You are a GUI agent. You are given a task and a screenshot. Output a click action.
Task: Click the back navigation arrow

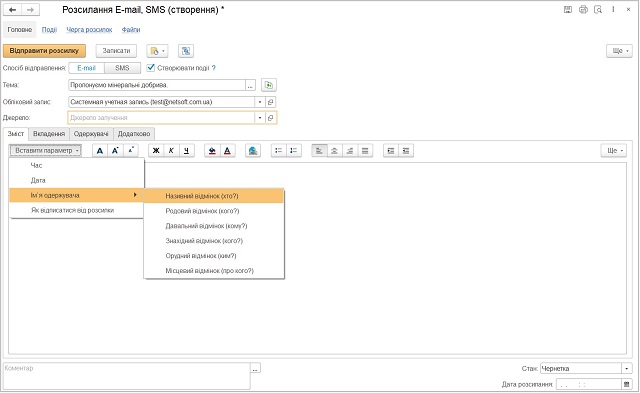[12, 9]
